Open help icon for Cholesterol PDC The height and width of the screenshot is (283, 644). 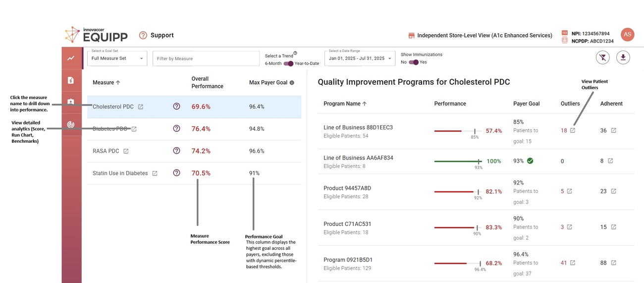(x=176, y=107)
